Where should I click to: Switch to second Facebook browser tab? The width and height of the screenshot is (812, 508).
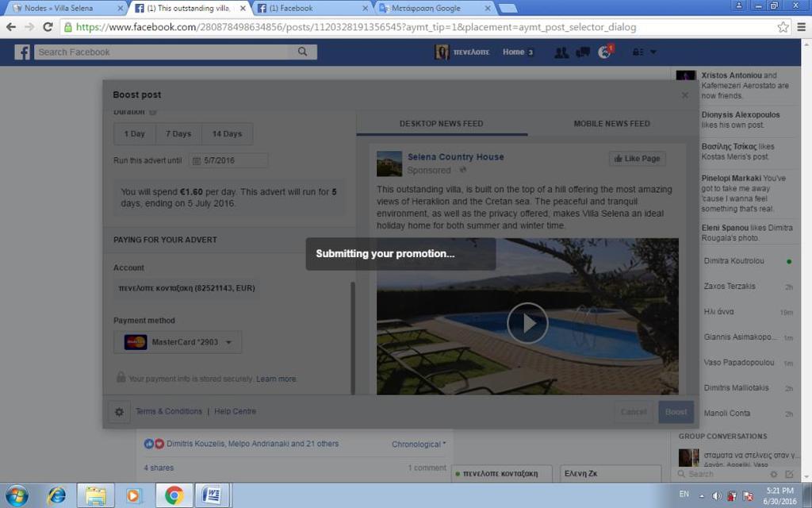(312, 8)
